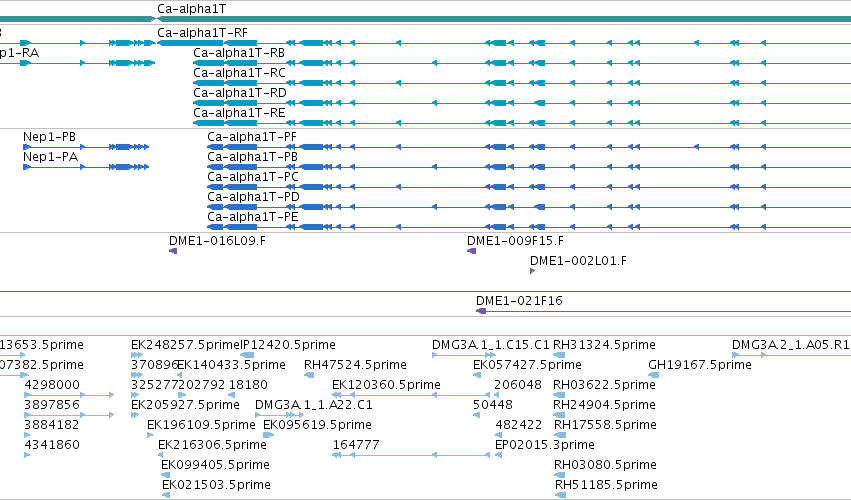851x500 pixels.
Task: Select transcript label Ca-alpha1T-RC
Action: (239, 73)
